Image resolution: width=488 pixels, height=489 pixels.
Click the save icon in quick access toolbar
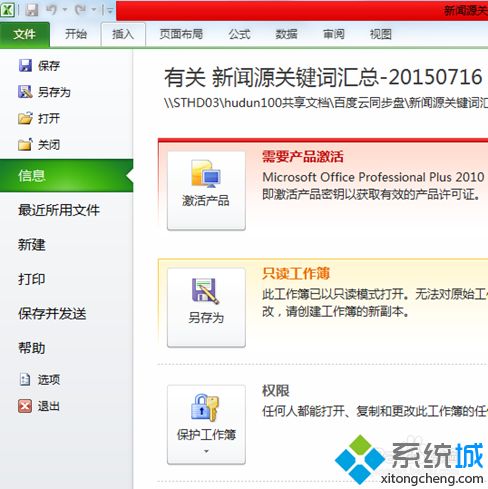click(32, 10)
